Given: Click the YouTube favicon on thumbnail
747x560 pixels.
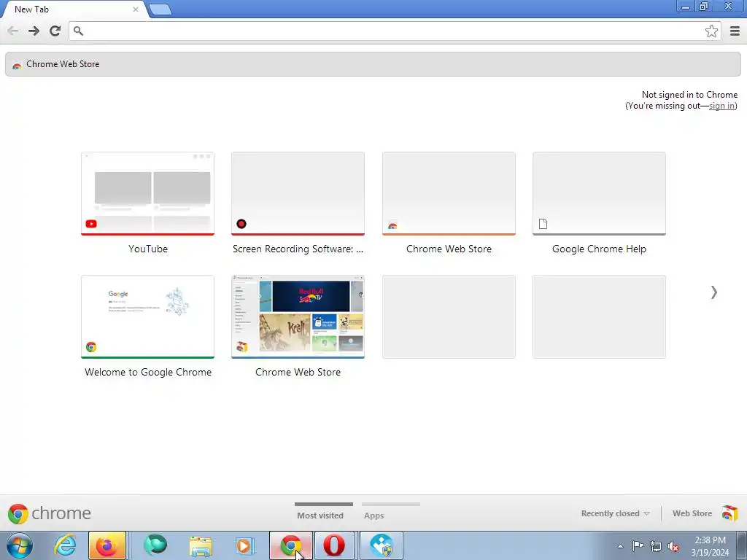Looking at the screenshot, I should pyautogui.click(x=91, y=224).
